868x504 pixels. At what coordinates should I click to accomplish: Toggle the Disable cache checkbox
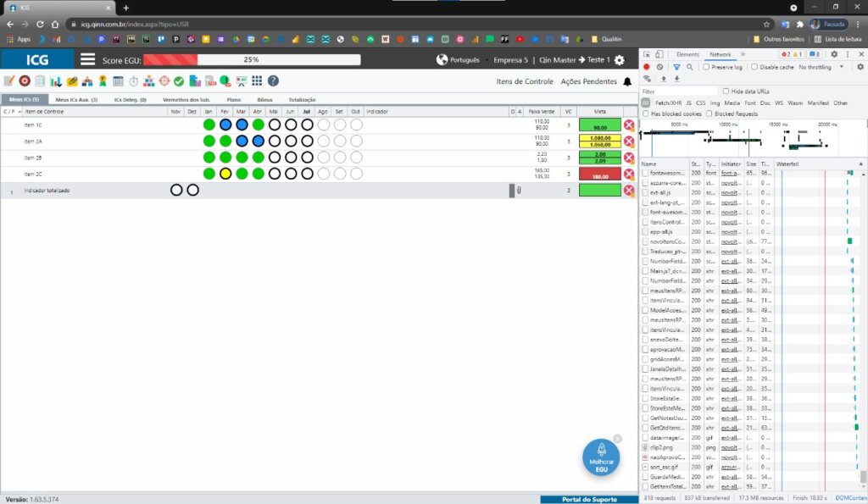tap(754, 67)
